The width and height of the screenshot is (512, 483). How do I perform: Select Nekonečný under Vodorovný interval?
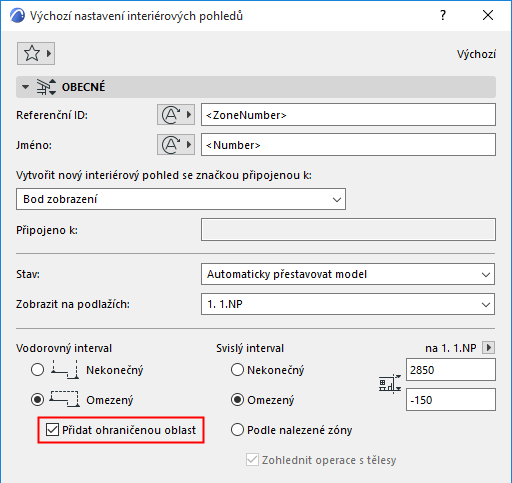coord(37,370)
